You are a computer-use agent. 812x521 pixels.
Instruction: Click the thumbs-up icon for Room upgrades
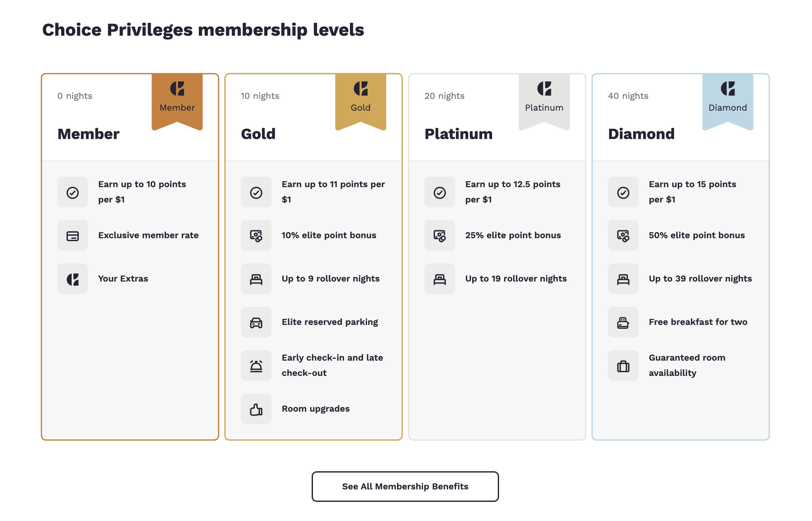256,409
